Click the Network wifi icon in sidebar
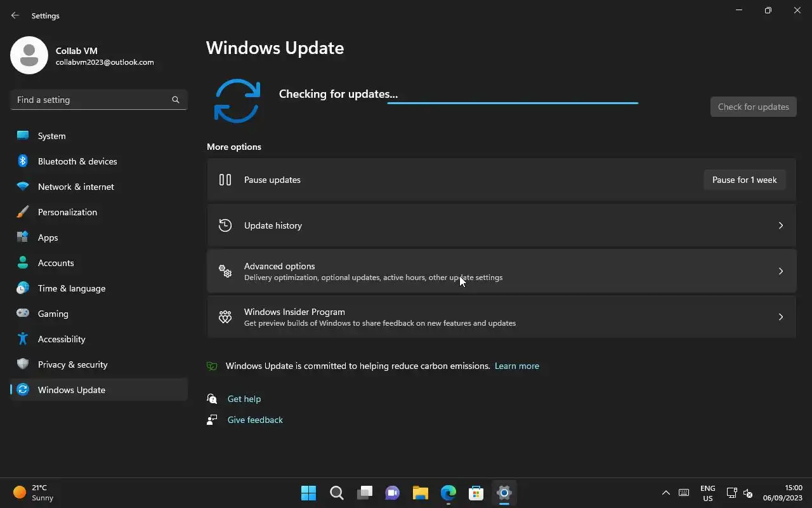 point(23,186)
